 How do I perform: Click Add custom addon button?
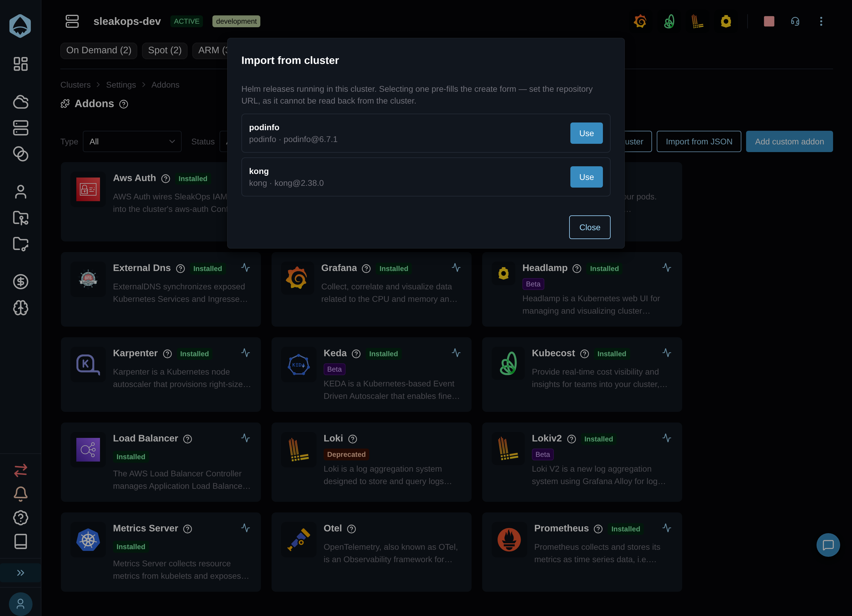pos(789,141)
